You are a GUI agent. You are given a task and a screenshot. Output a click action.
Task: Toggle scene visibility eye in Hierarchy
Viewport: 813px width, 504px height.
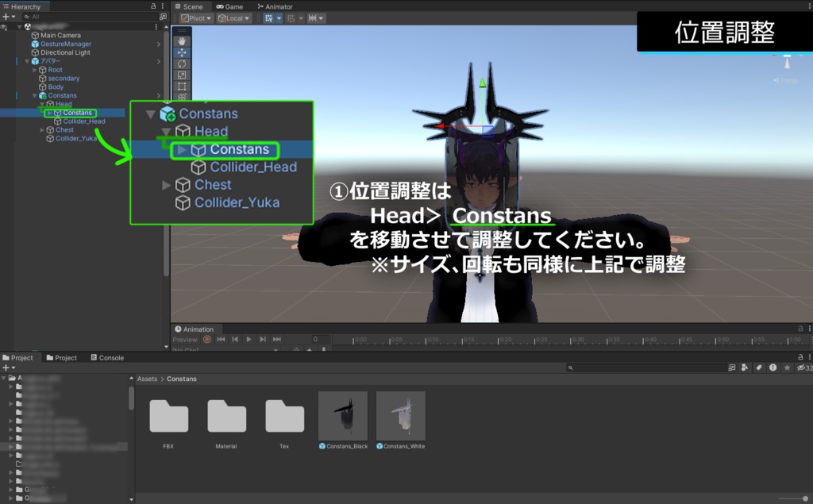(x=4, y=26)
